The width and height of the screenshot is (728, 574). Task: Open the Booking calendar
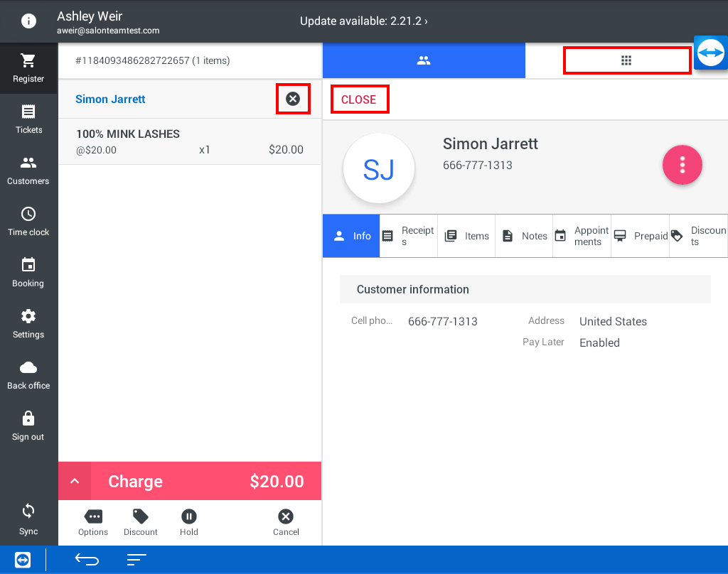28,273
